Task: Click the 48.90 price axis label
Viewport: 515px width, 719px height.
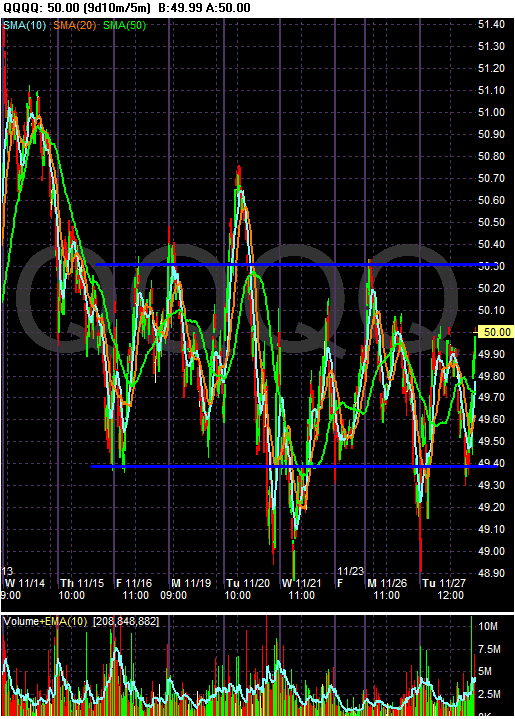Action: 491,573
